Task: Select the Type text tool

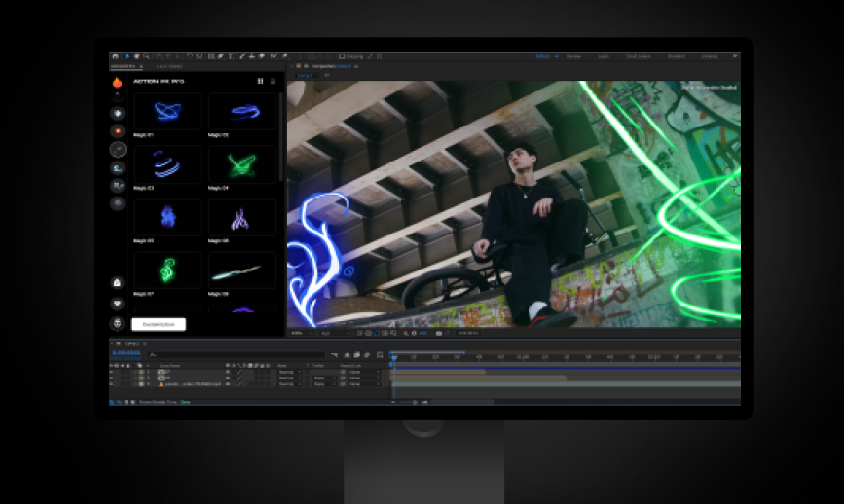Action: tap(230, 56)
